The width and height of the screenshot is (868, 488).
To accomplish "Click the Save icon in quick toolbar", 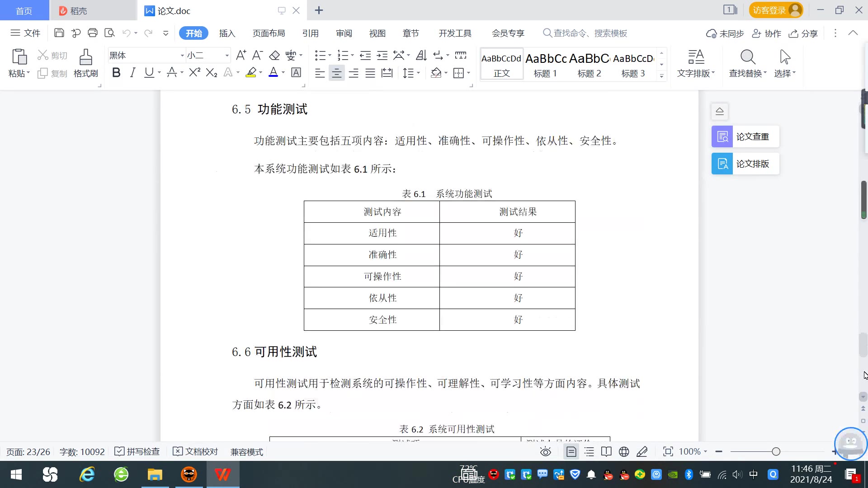I will [x=59, y=33].
